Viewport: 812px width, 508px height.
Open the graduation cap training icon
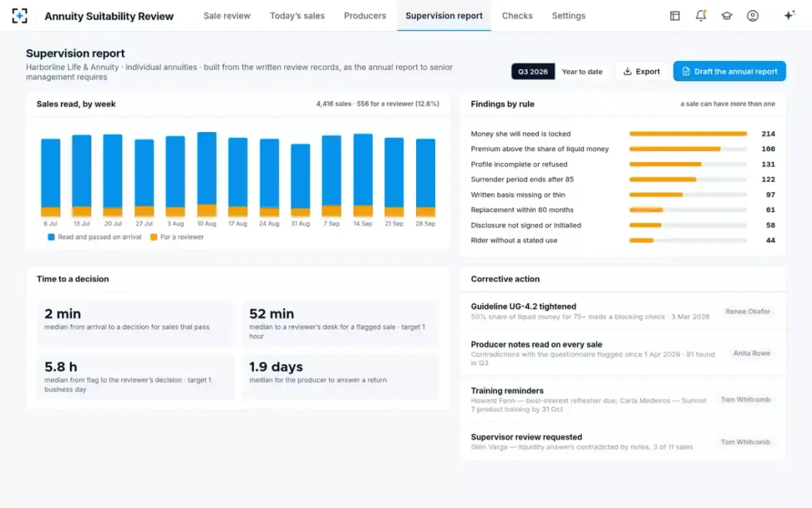tap(727, 16)
